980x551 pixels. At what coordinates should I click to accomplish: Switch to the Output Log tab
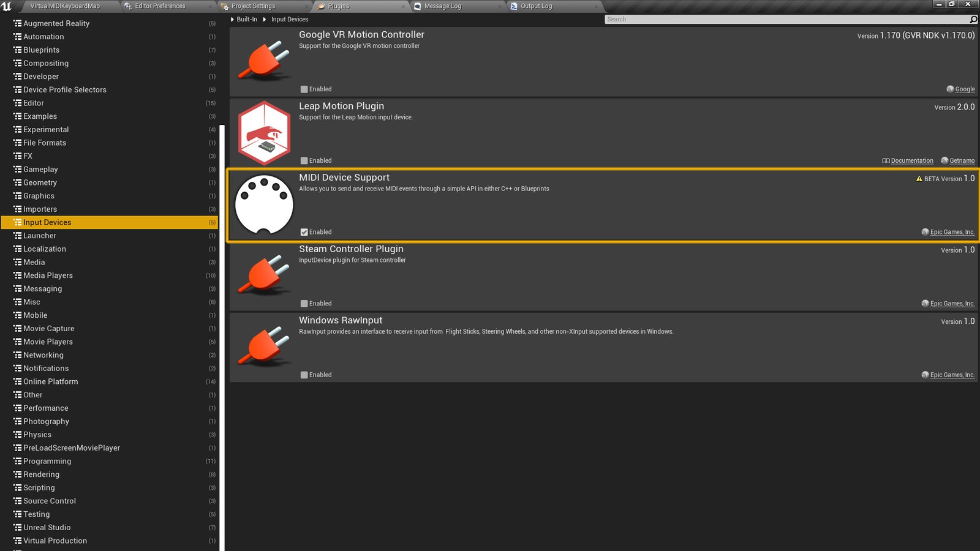tap(536, 6)
